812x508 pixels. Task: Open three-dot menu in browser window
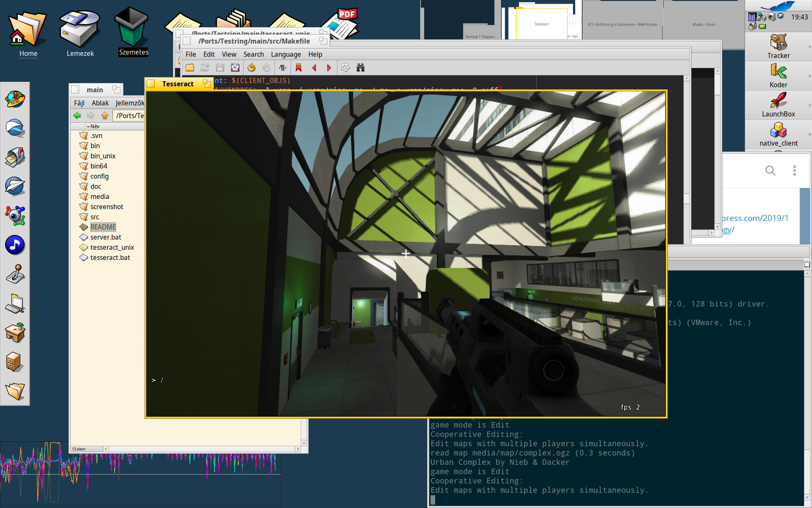[x=794, y=171]
